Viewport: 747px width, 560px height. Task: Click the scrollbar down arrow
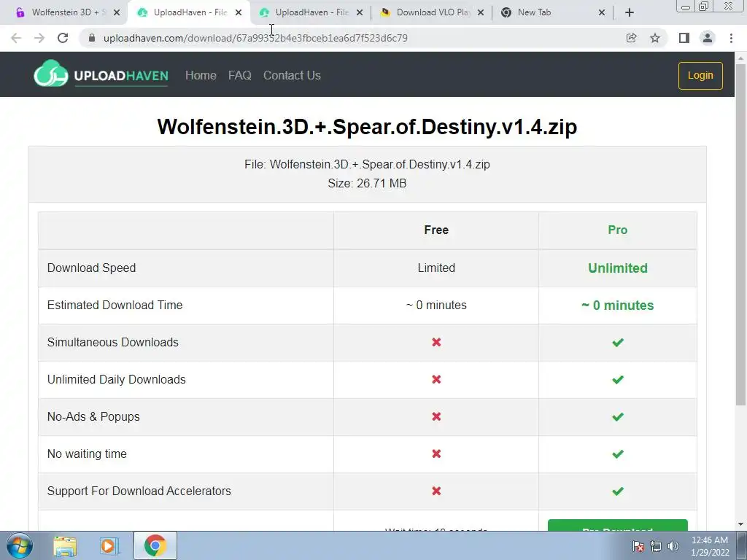pos(740,524)
